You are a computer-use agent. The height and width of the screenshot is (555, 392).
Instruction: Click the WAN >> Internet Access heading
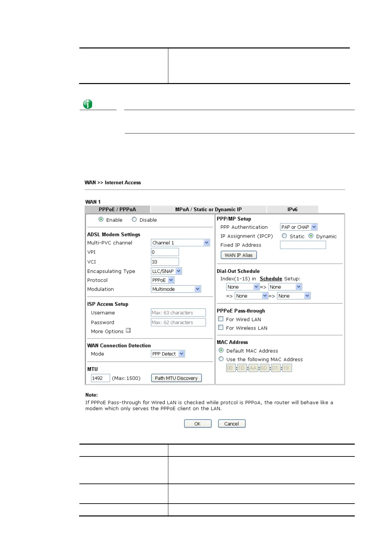pyautogui.click(x=113, y=183)
